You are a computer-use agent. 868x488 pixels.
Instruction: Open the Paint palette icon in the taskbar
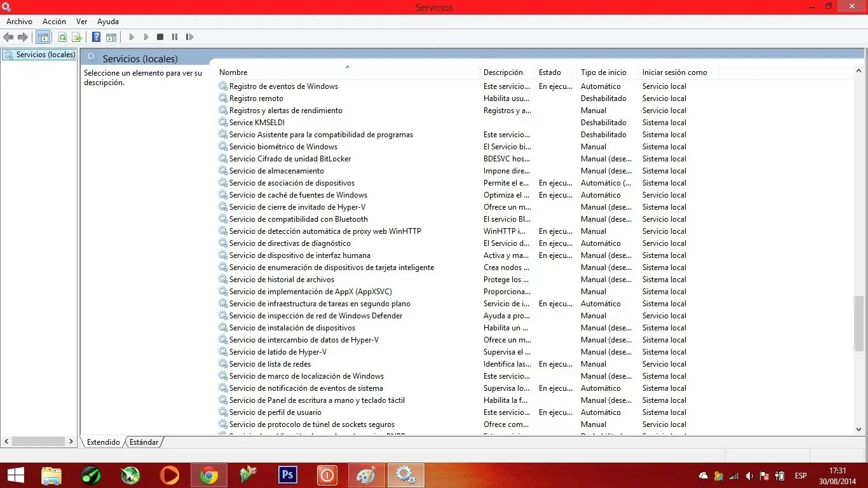coord(366,475)
